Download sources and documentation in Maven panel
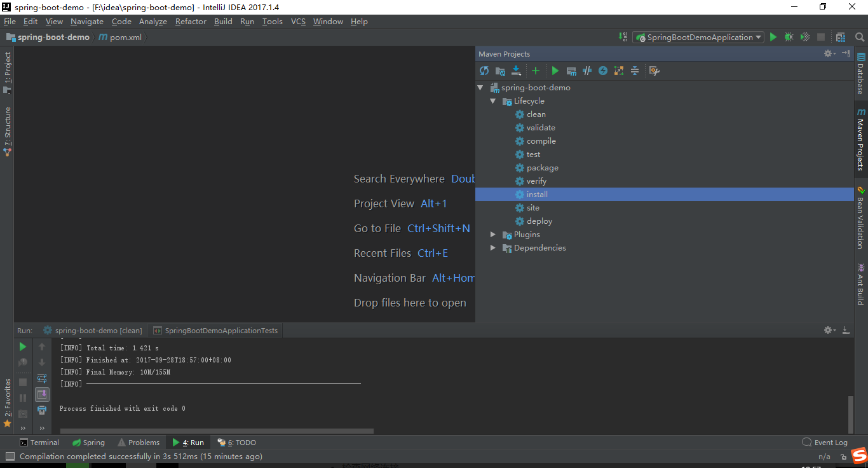 [516, 71]
